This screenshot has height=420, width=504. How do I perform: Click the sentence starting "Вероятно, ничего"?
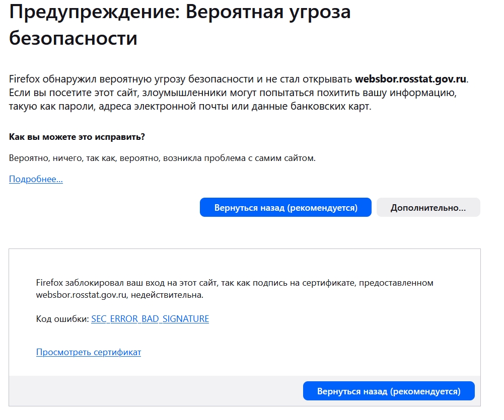162,158
